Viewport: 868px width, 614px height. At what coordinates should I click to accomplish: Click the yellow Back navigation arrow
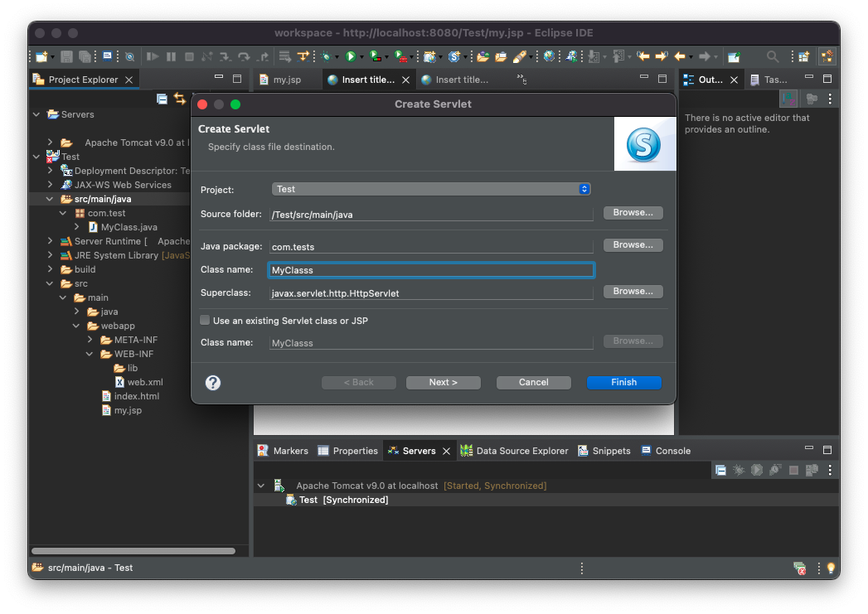680,56
